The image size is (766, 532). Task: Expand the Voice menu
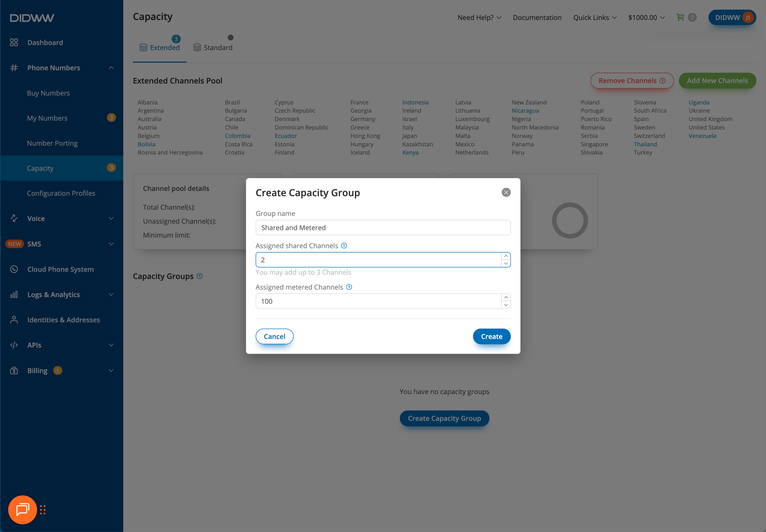[111, 218]
